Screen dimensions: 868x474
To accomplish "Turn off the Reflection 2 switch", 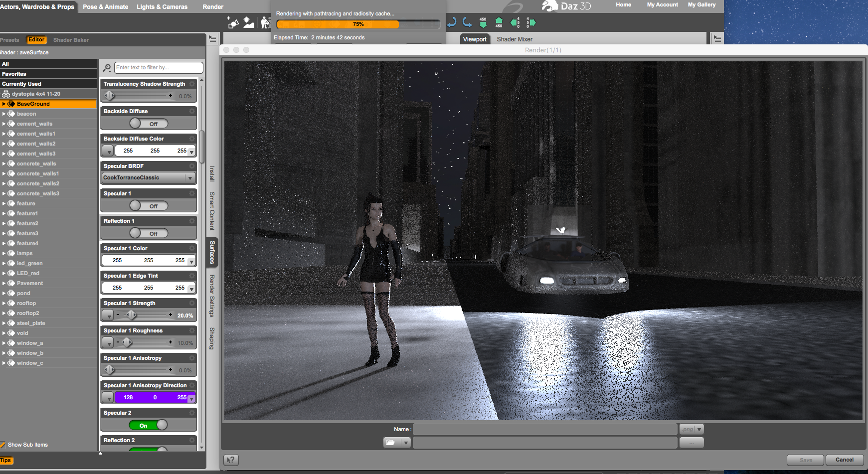I will [149, 450].
